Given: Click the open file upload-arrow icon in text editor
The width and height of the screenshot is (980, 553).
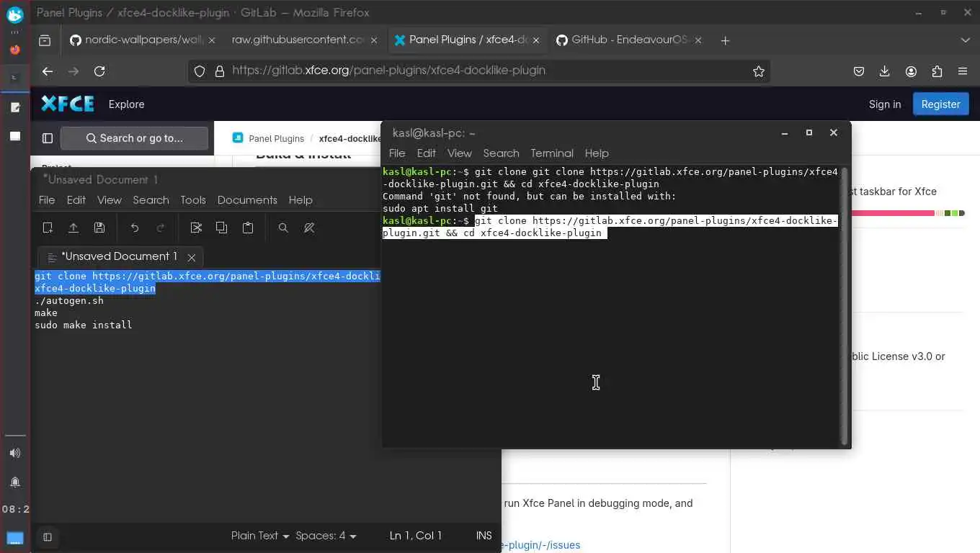Looking at the screenshot, I should click(x=73, y=228).
